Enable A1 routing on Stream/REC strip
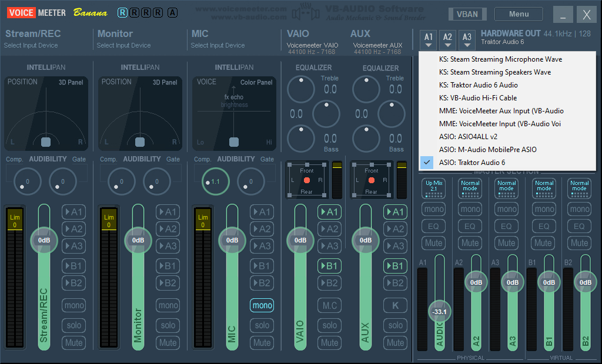602x364 pixels. (x=73, y=212)
